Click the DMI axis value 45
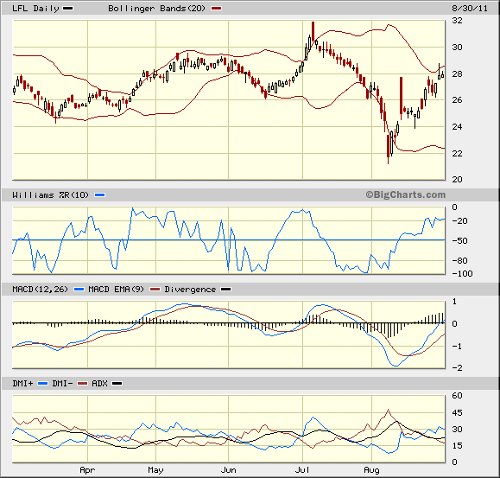500x478 pixels. [x=457, y=413]
